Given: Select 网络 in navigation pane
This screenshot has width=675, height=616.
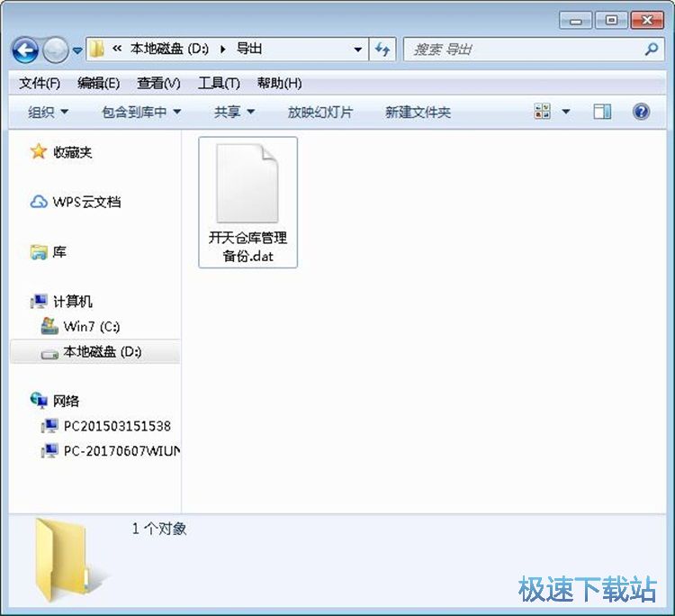Looking at the screenshot, I should (x=66, y=401).
